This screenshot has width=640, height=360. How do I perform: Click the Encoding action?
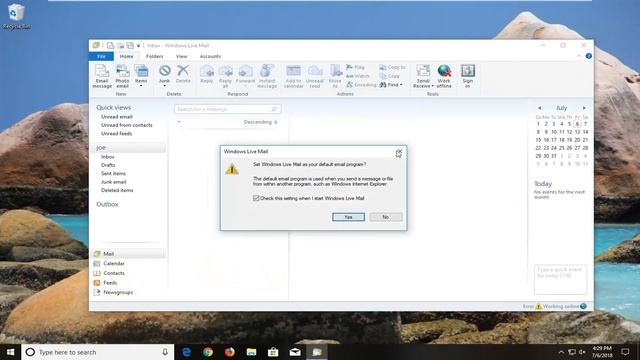(x=361, y=85)
